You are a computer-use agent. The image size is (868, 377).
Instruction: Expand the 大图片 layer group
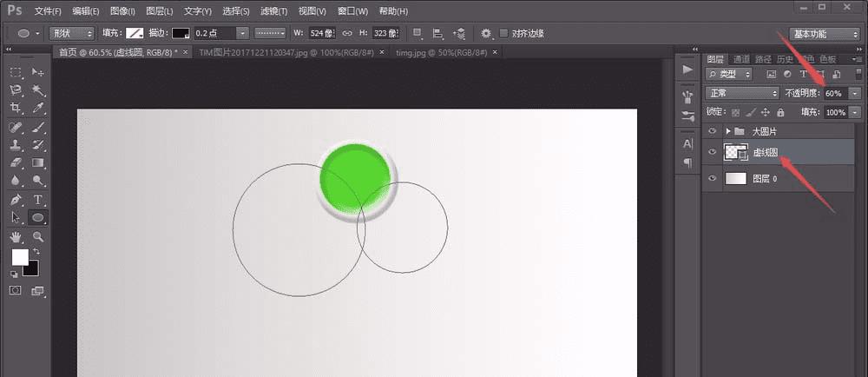pyautogui.click(x=728, y=131)
